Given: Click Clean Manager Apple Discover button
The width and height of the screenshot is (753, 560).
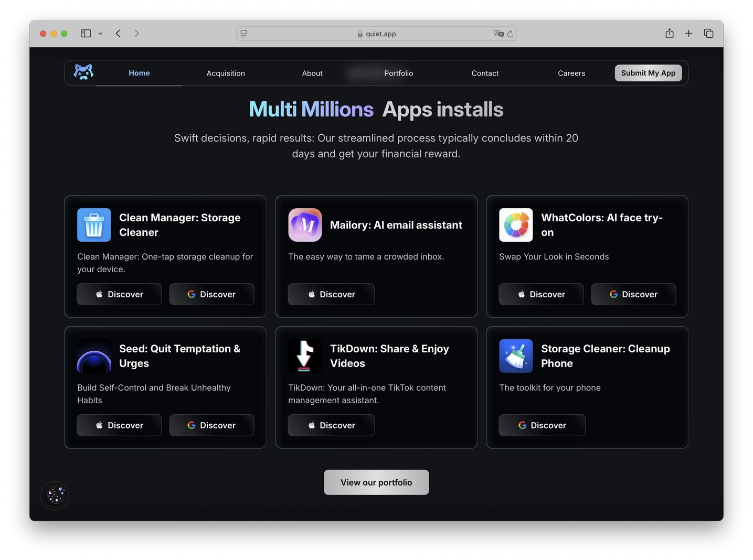Looking at the screenshot, I should [119, 294].
